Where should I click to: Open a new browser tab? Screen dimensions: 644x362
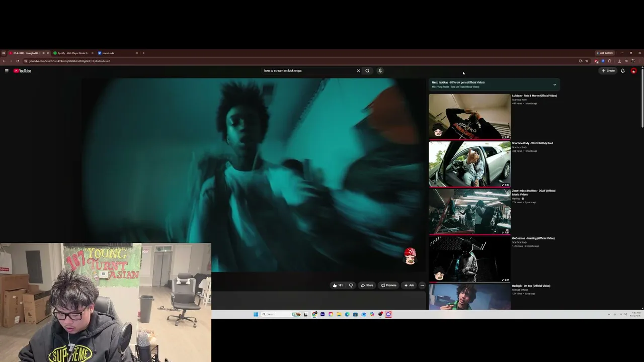click(143, 53)
